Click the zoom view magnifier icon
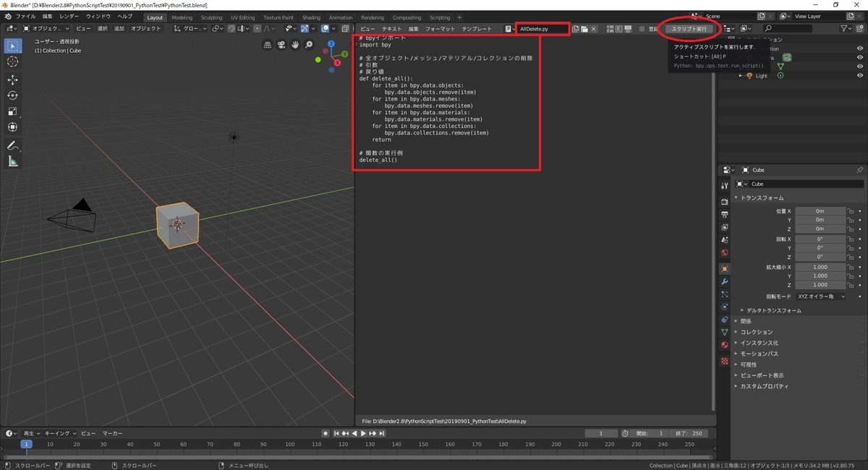 coord(309,45)
